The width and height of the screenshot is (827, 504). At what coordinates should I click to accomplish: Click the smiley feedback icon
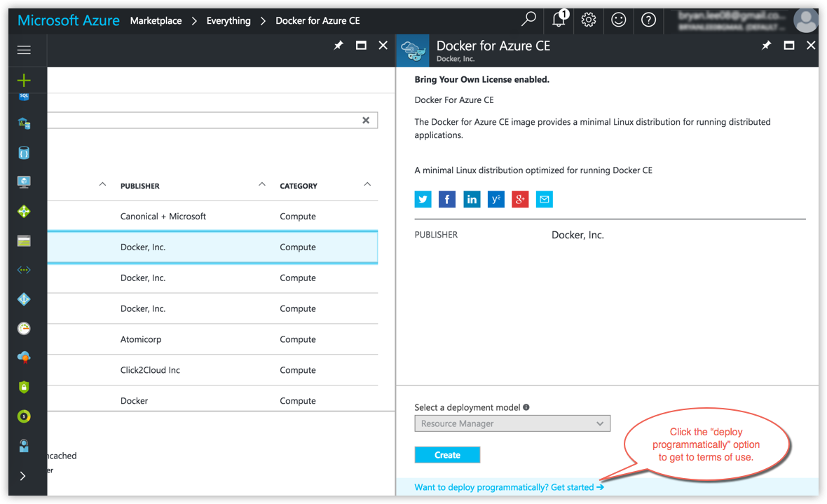[x=618, y=20]
